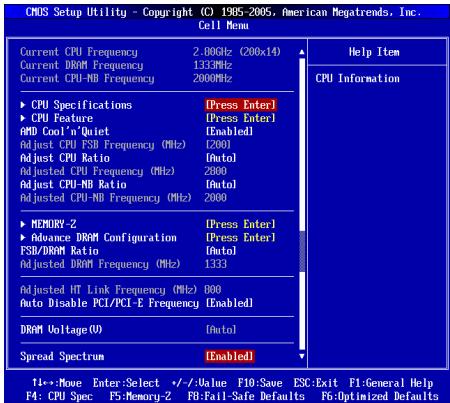Click the 2000 adjusted CPU-NB frequency value
The width and height of the screenshot is (450, 403).
click(215, 198)
